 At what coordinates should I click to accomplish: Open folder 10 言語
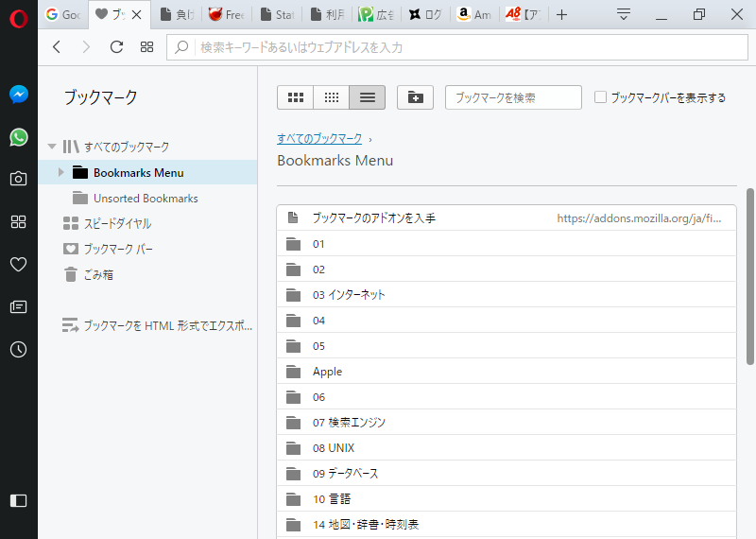click(x=507, y=499)
